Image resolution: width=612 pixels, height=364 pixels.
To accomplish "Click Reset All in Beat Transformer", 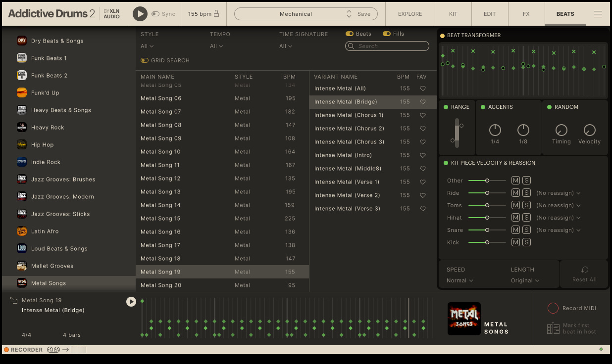I will 584,274.
